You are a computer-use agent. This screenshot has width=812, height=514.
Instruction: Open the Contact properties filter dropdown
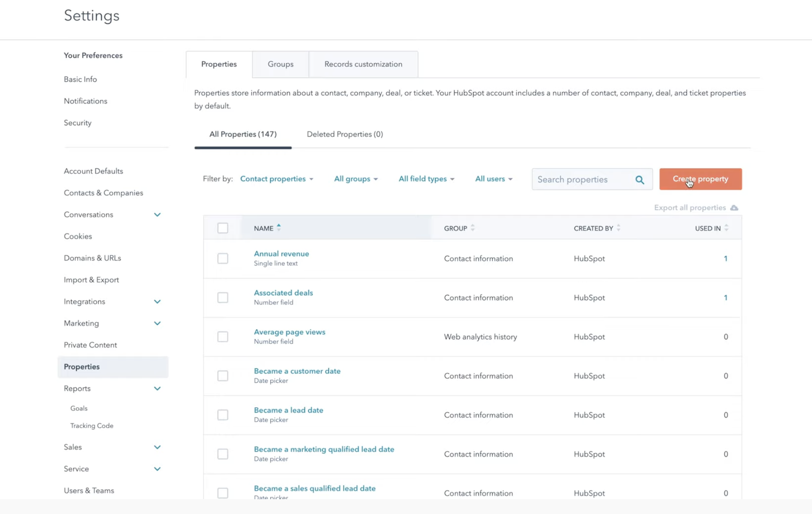(276, 179)
